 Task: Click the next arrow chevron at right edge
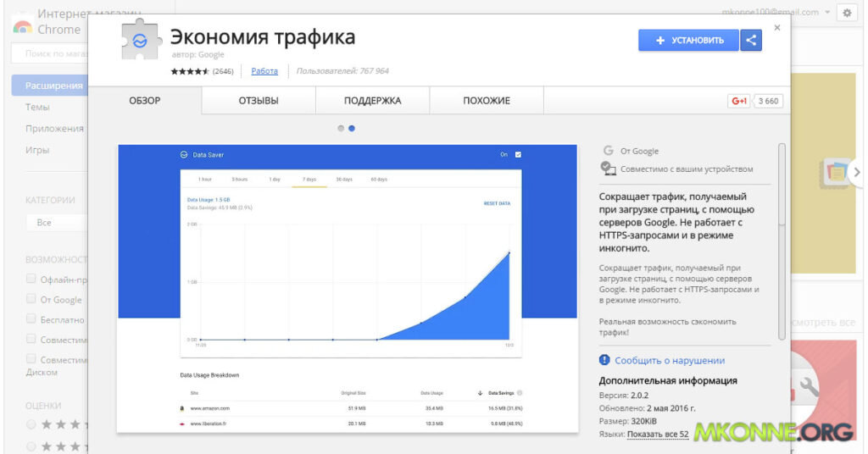pos(857,173)
